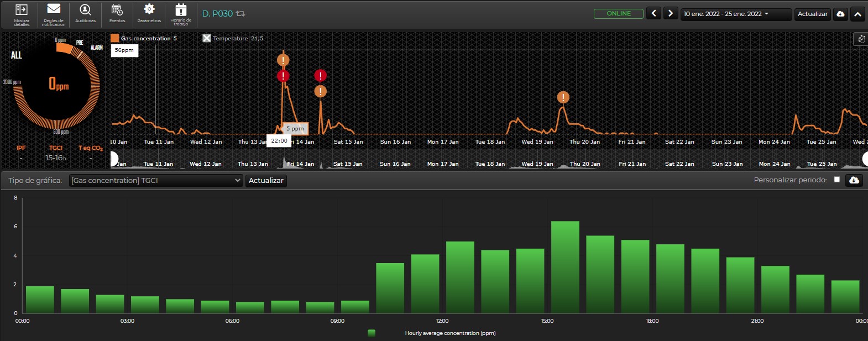Image resolution: width=868 pixels, height=341 pixels.
Task: Toggle the Temperature series checkbox
Action: [x=207, y=38]
